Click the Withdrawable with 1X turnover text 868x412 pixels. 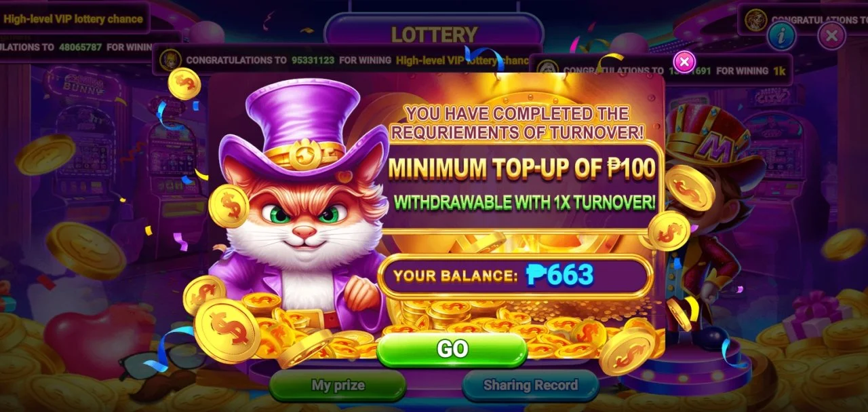pyautogui.click(x=524, y=202)
